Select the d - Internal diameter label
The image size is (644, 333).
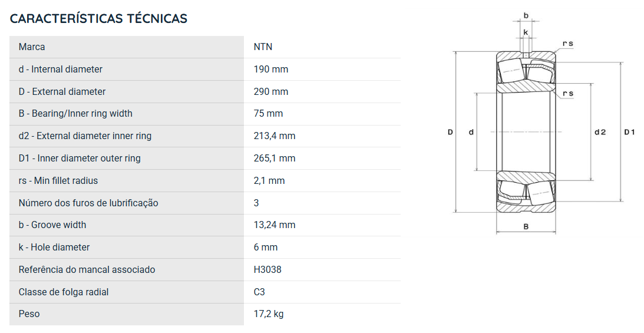[x=60, y=69]
